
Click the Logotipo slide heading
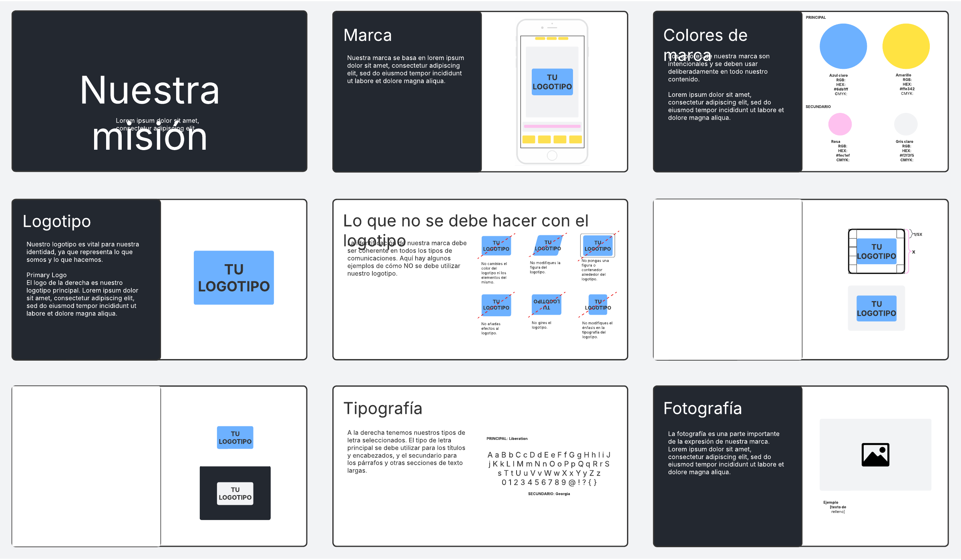(57, 221)
